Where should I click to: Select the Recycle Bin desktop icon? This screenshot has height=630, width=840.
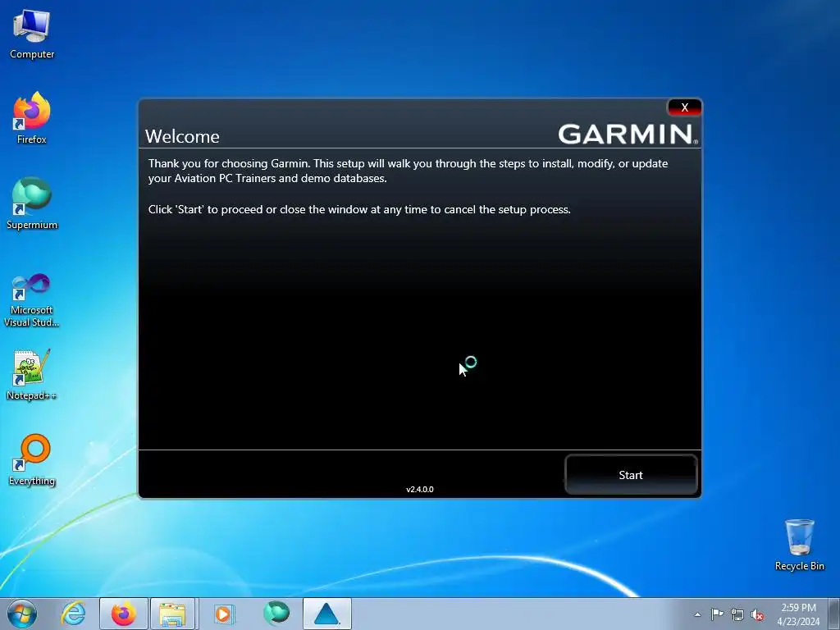pos(799,545)
